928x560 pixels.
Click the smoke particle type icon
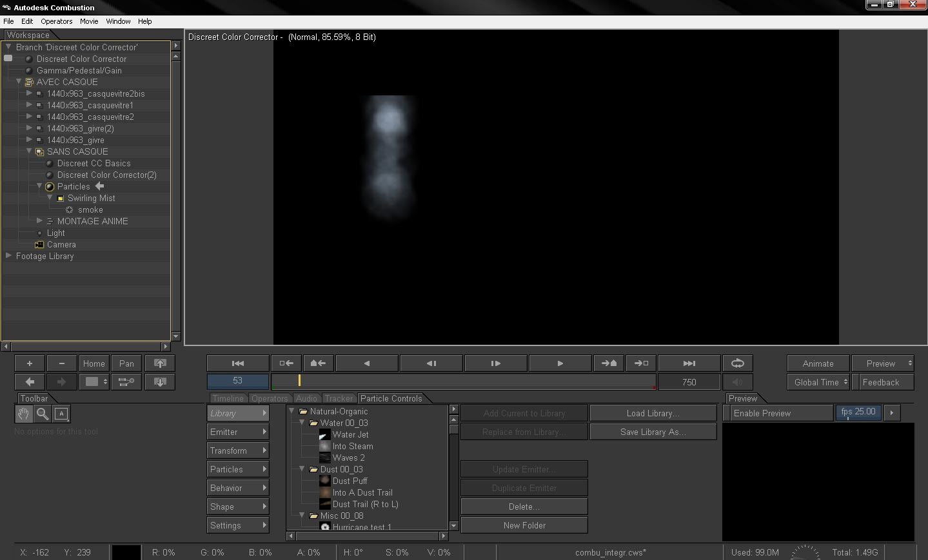pos(70,210)
